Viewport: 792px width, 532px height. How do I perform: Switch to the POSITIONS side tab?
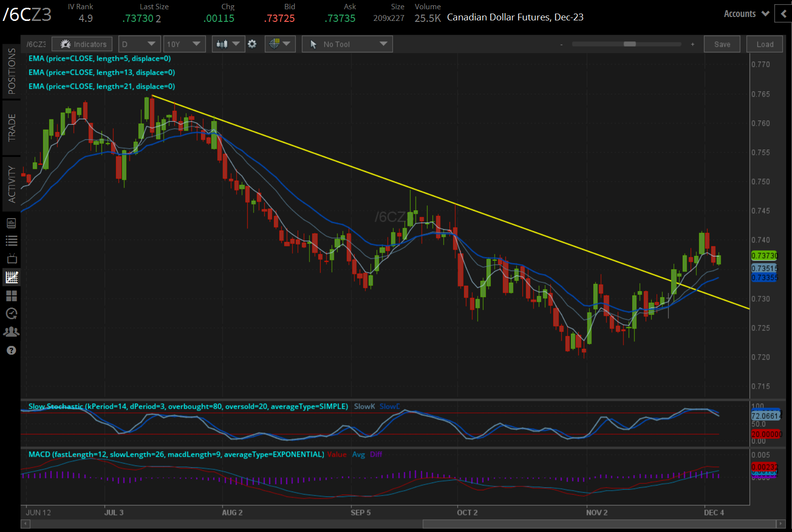tap(12, 71)
